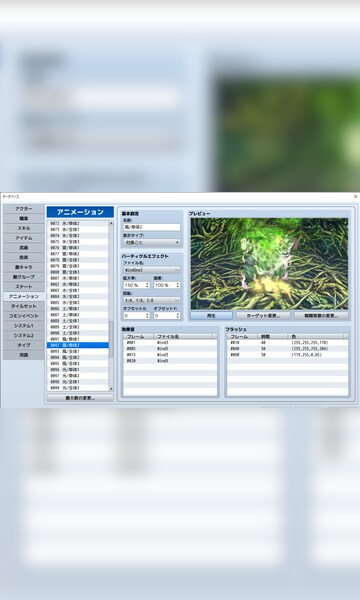Switch to the スキル tab
The width and height of the screenshot is (360, 600).
24,228
